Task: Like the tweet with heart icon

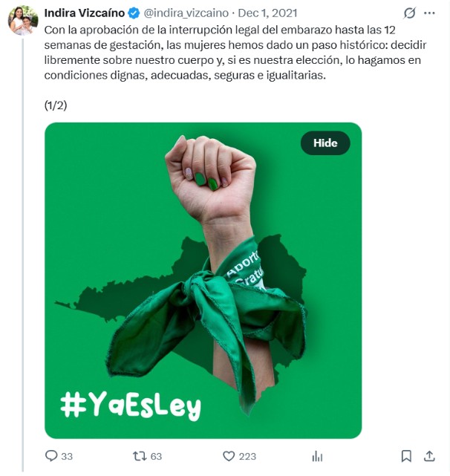Action: [x=229, y=456]
